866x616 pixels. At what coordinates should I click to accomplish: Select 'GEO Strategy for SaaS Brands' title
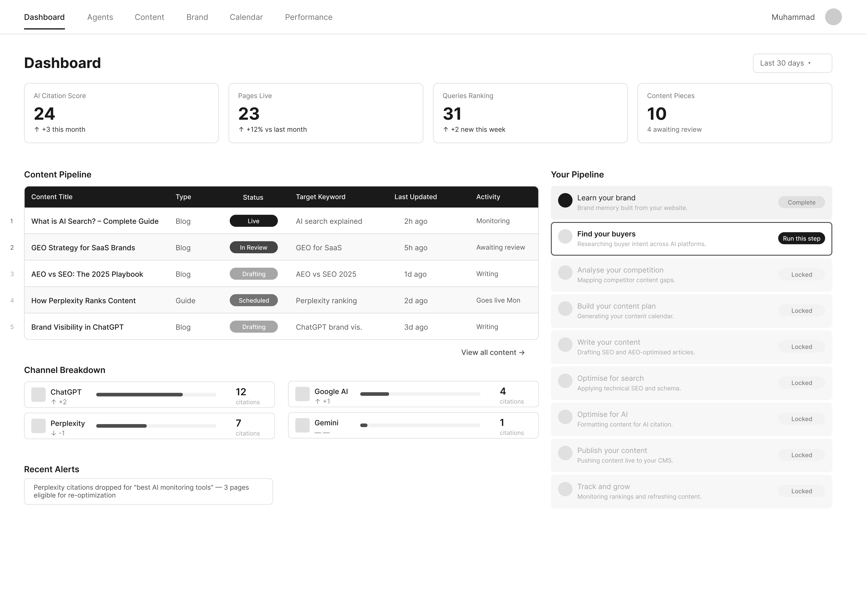pos(83,248)
